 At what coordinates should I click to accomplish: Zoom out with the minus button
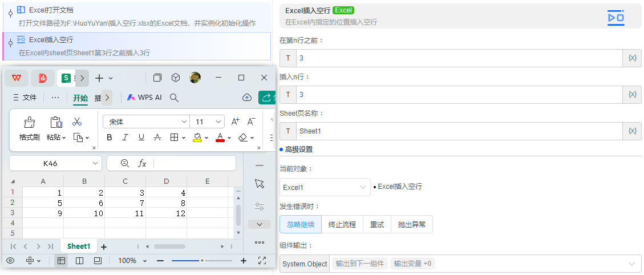[160, 261]
